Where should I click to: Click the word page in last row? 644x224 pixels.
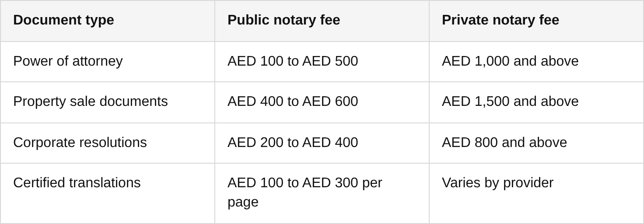(243, 202)
